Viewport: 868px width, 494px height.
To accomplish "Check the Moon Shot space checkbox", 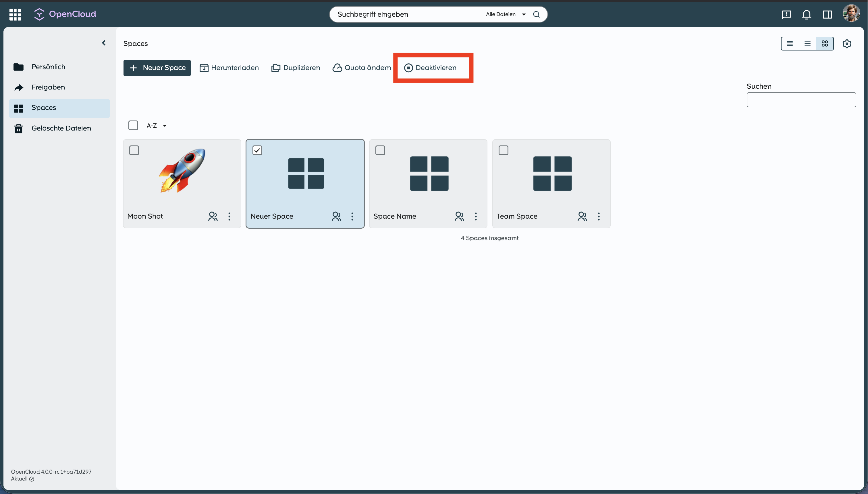I will point(134,150).
